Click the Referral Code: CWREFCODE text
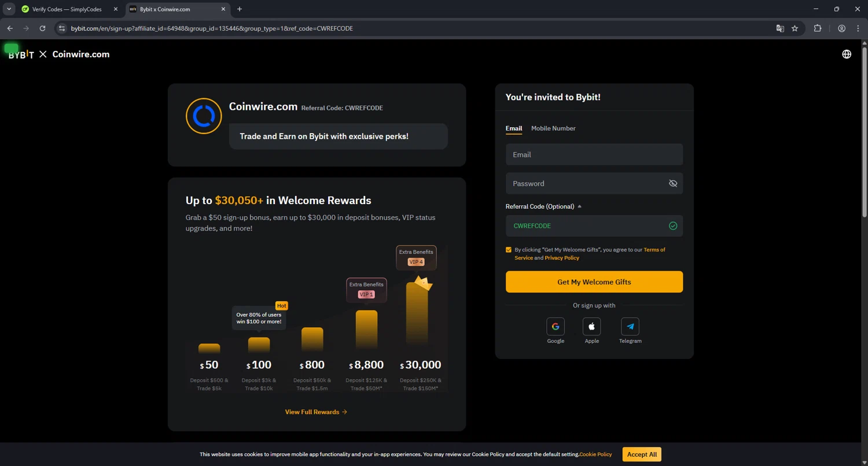This screenshot has height=466, width=868. [342, 108]
